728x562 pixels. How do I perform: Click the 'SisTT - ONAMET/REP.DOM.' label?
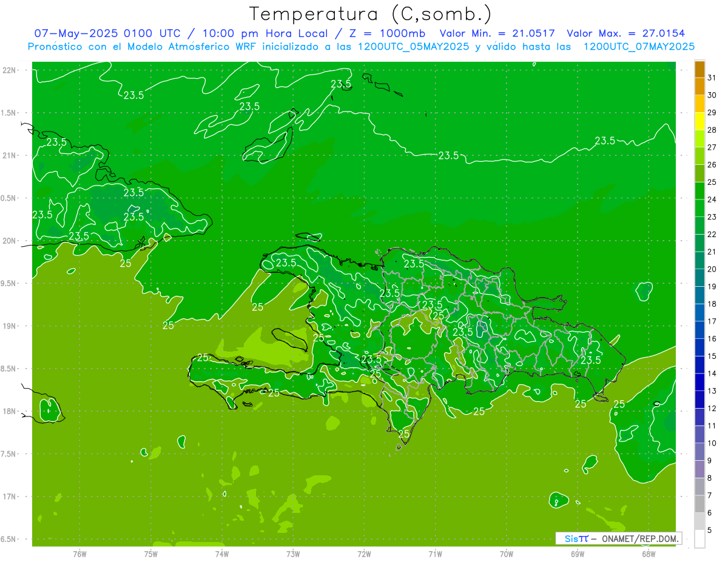tap(618, 538)
